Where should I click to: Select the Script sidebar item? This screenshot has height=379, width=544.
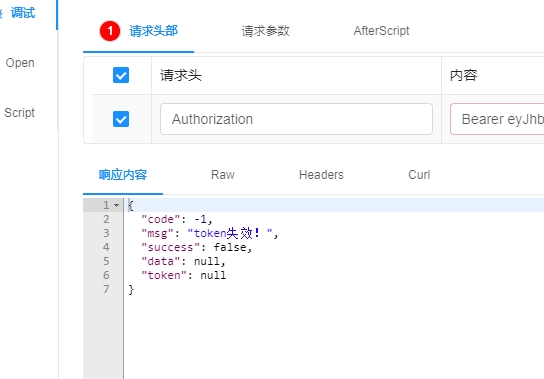(x=19, y=113)
